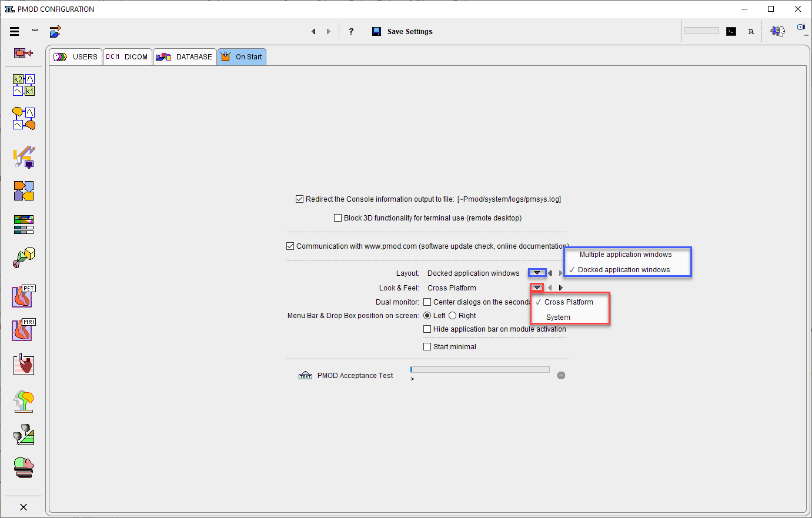Select the Left menu bar position radio
The image size is (812, 518).
[x=427, y=316]
